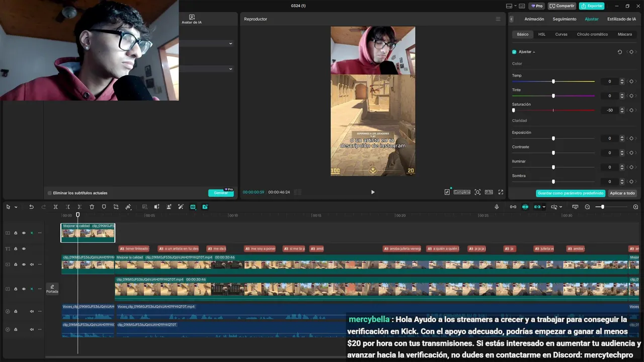
Task: Select the Círculo cromático sub-tab
Action: pyautogui.click(x=592, y=34)
